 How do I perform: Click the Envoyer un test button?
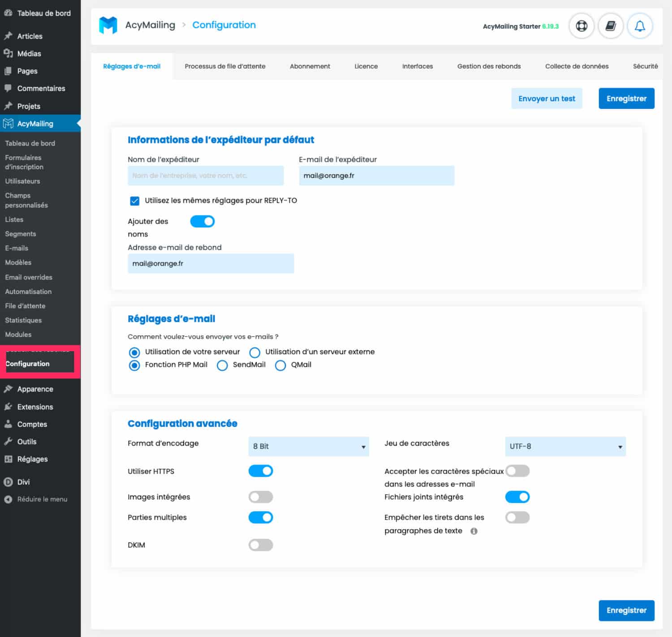(547, 99)
